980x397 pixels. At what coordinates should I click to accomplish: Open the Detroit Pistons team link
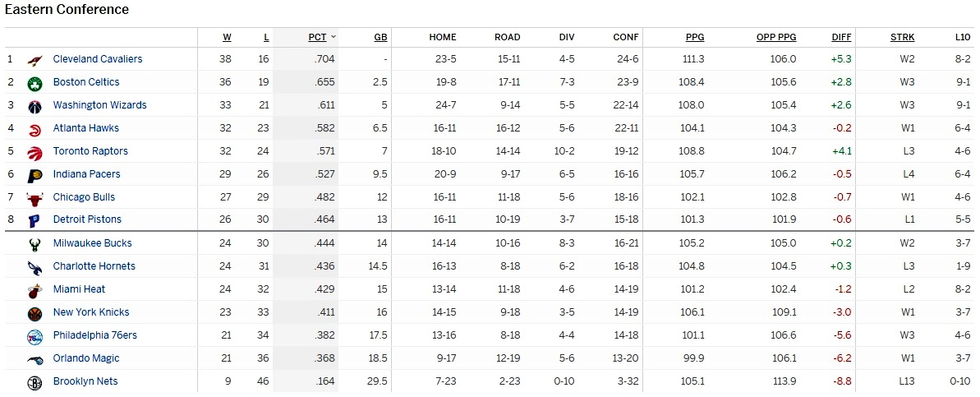coord(87,219)
